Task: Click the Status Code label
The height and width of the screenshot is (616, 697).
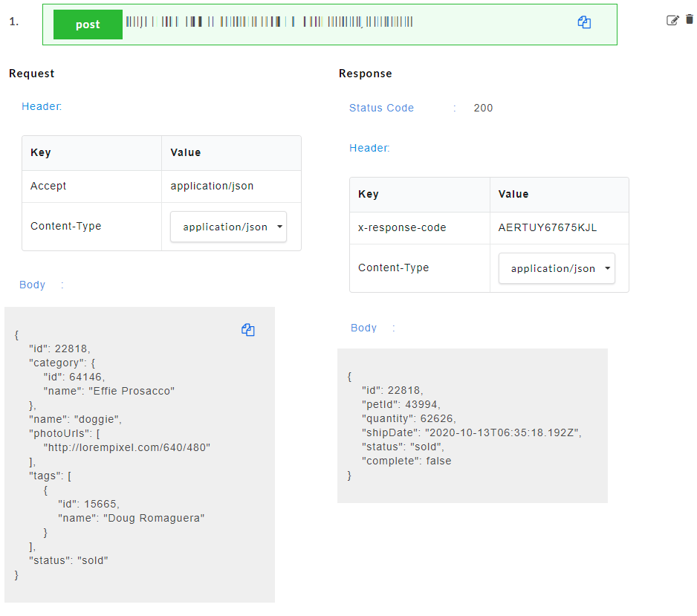Action: click(x=381, y=108)
